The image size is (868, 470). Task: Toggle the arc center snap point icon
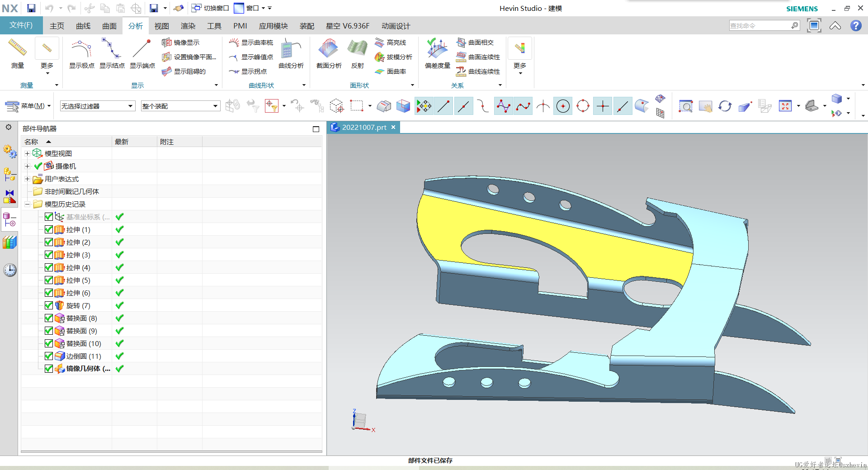pos(563,106)
